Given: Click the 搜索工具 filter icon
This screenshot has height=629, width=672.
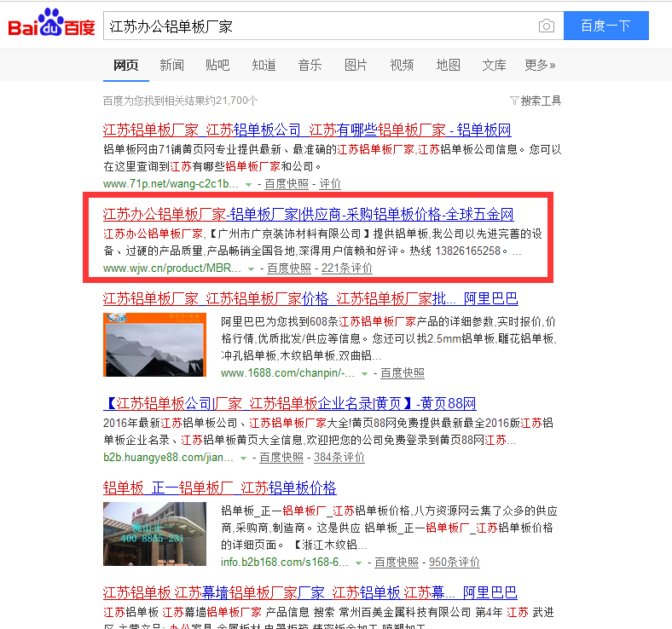Looking at the screenshot, I should pos(514,101).
